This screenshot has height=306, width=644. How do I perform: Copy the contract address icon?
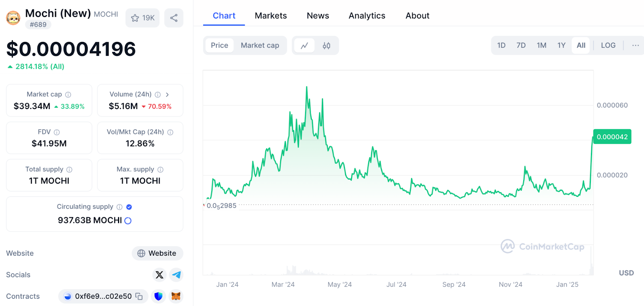139,296
